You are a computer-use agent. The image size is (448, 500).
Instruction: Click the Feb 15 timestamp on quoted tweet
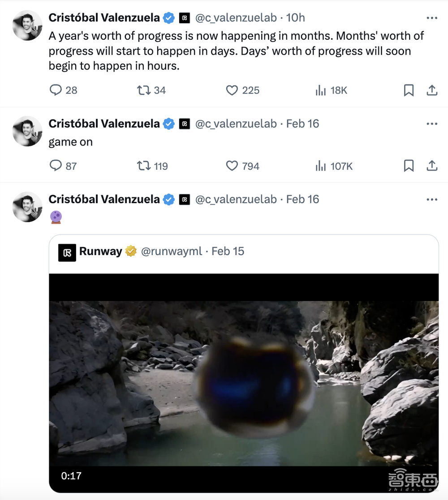[228, 252]
